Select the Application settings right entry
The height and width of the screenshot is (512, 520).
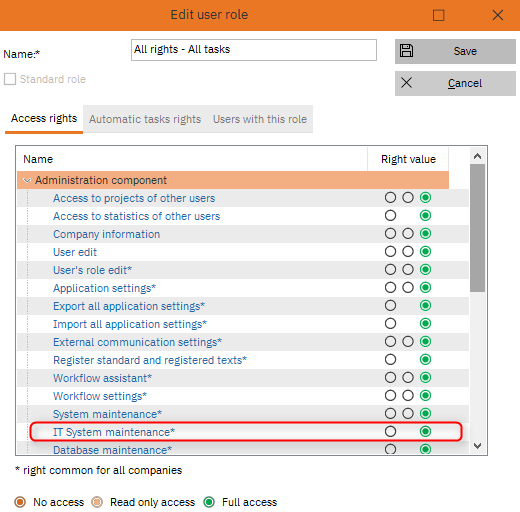[104, 288]
